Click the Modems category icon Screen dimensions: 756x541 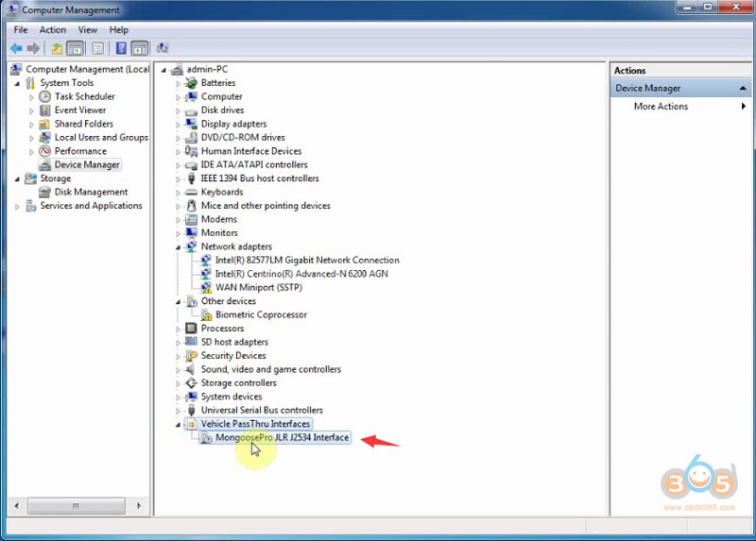click(192, 219)
